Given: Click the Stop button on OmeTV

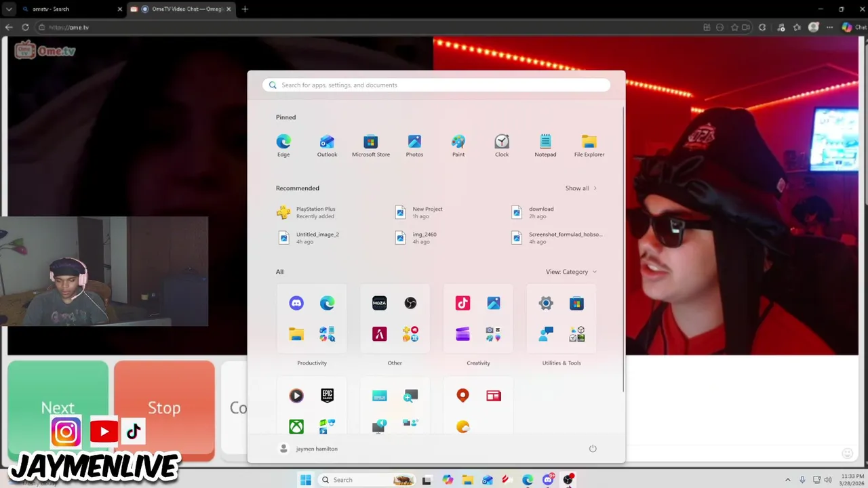Looking at the screenshot, I should point(164,408).
